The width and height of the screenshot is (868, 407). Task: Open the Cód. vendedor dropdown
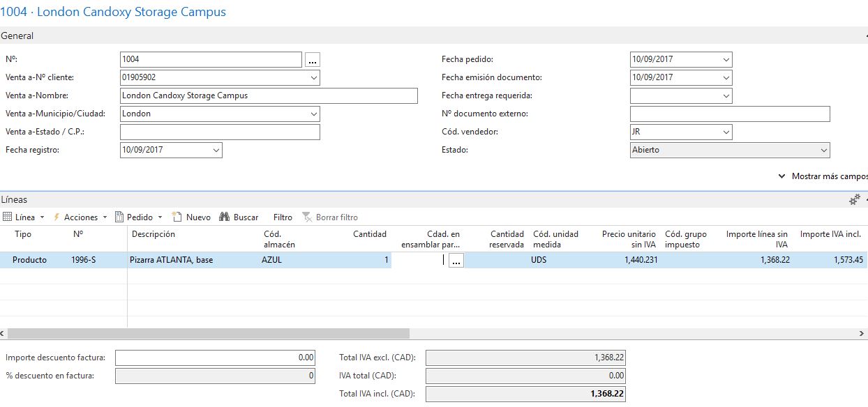(725, 132)
